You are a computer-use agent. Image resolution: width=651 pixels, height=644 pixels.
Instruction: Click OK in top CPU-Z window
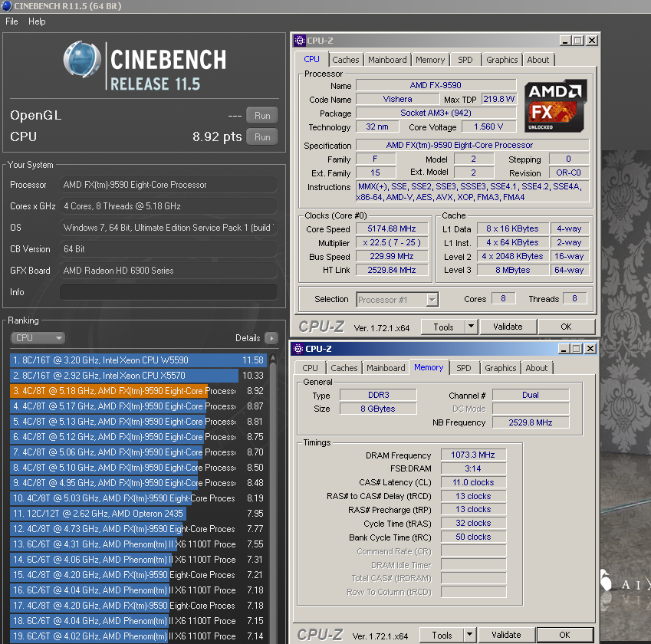(x=566, y=327)
